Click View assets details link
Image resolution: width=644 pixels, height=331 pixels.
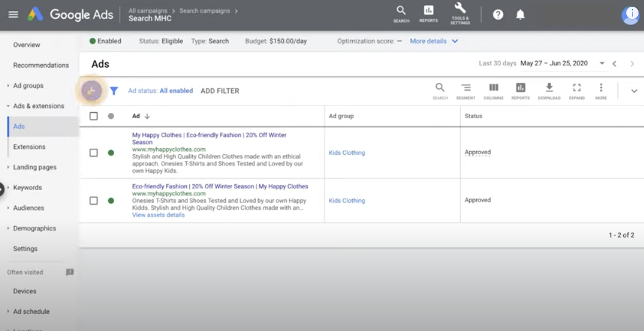[x=159, y=215]
